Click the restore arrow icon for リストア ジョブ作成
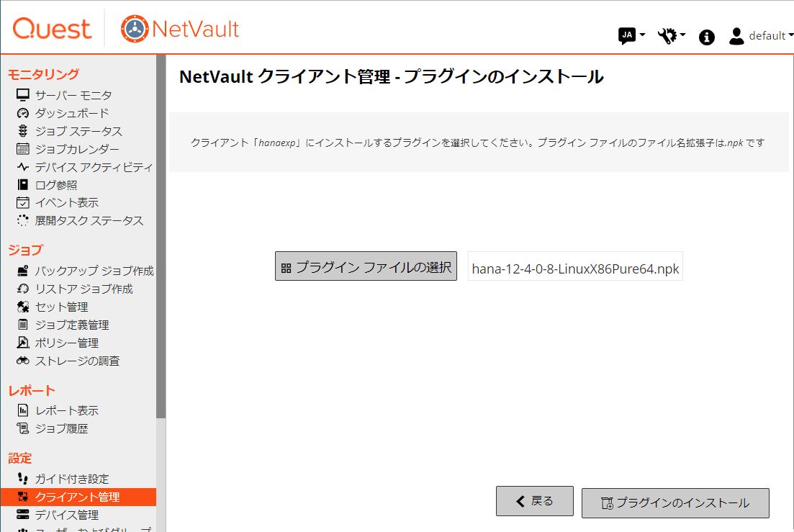The width and height of the screenshot is (794, 532). point(23,289)
